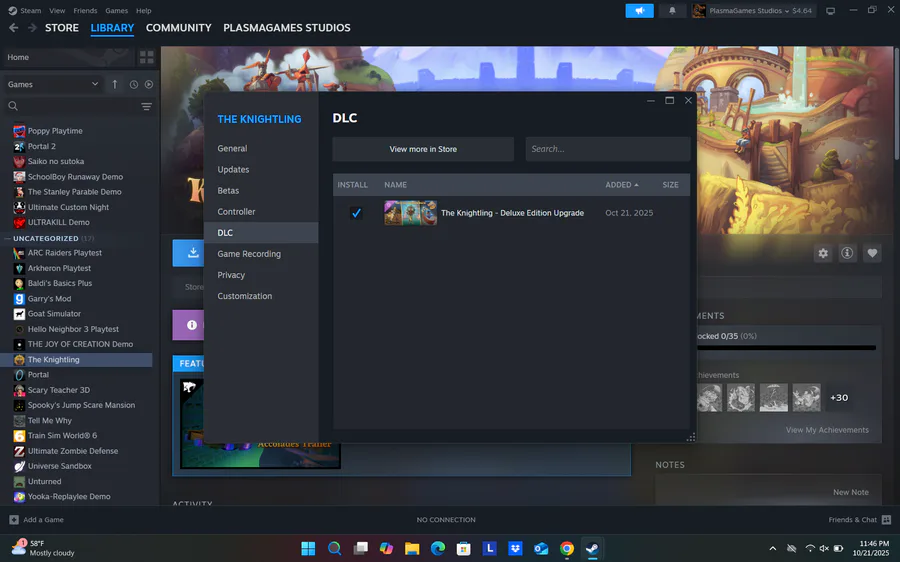
Task: Switch to Big Picture mode icon
Action: point(830,10)
